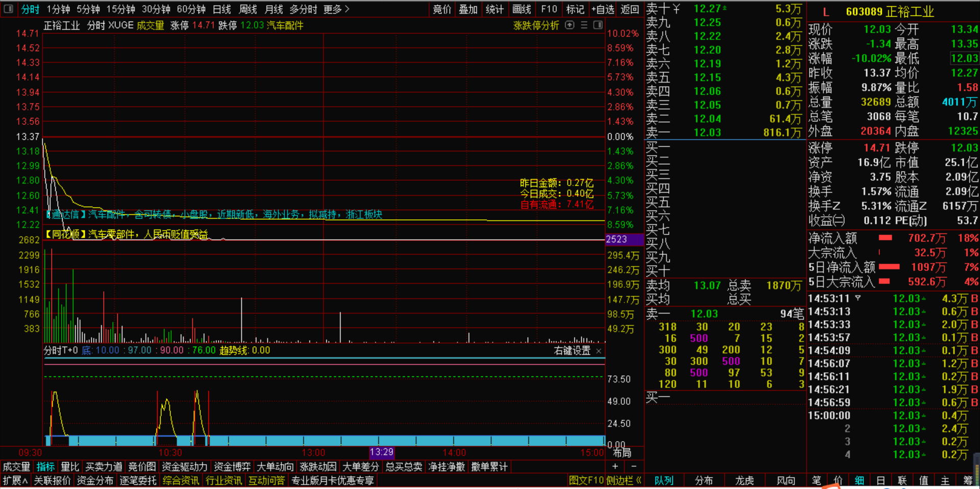Select the 筹 tab in right panel

pyautogui.click(x=968, y=480)
